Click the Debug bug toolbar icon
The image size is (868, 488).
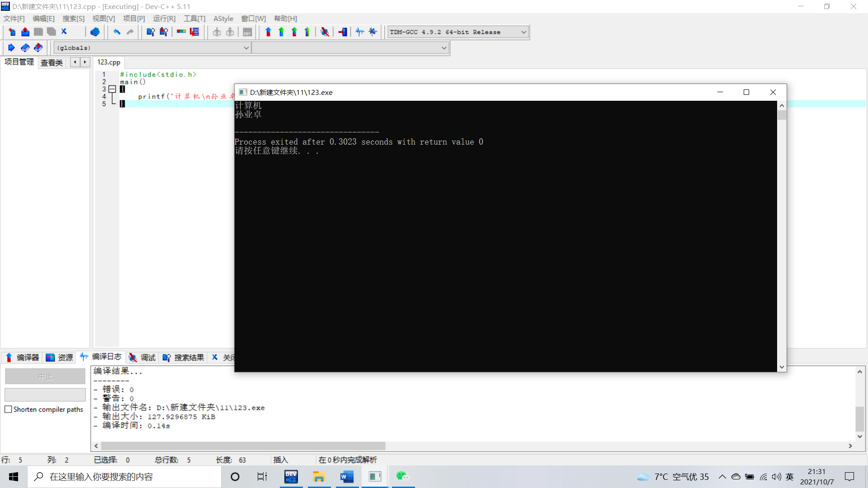[x=325, y=32]
